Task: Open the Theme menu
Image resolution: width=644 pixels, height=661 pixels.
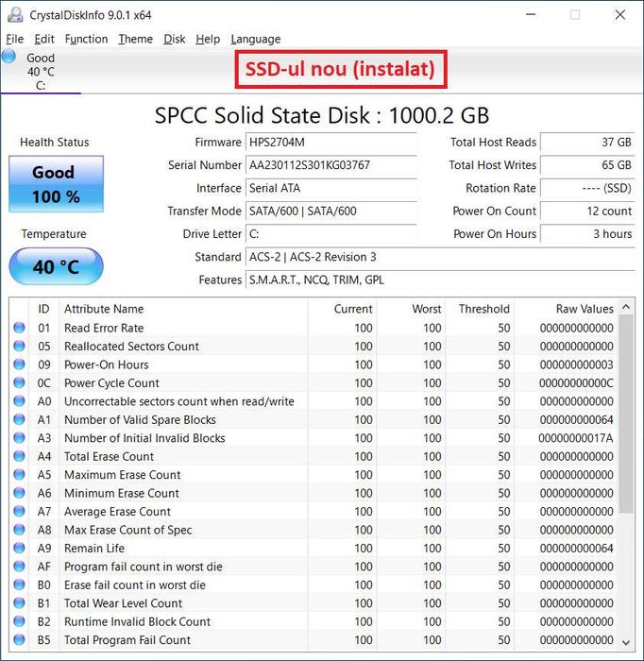Action: coord(135,39)
